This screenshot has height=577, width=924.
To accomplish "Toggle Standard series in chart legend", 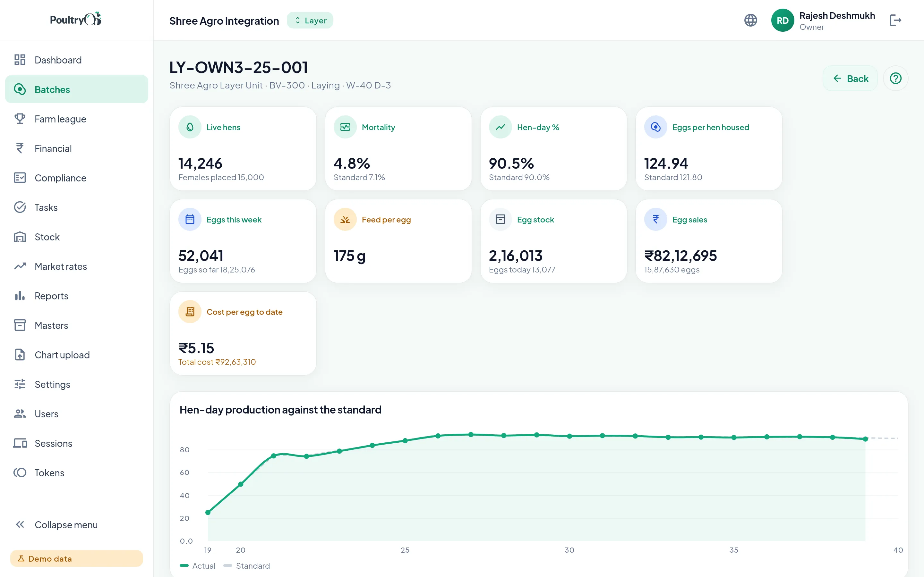I will coord(247,565).
